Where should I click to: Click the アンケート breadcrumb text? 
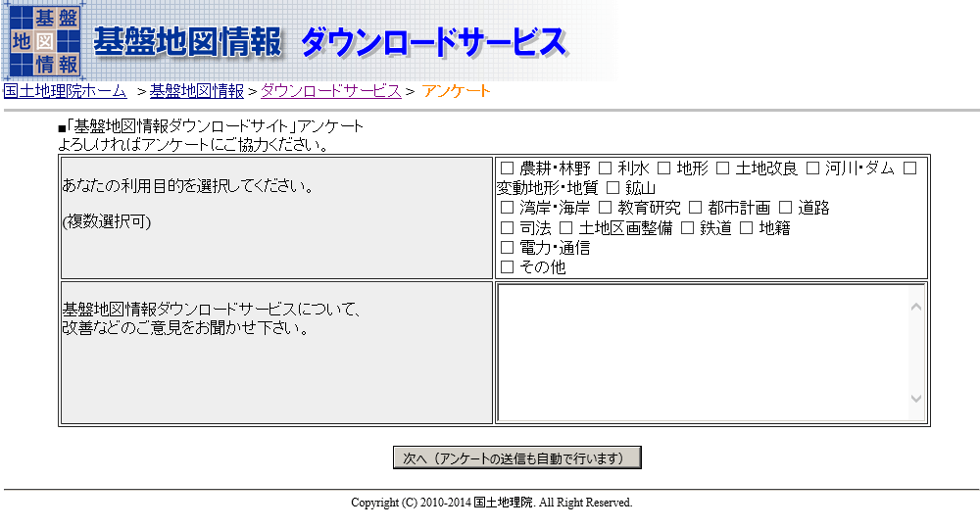457,91
